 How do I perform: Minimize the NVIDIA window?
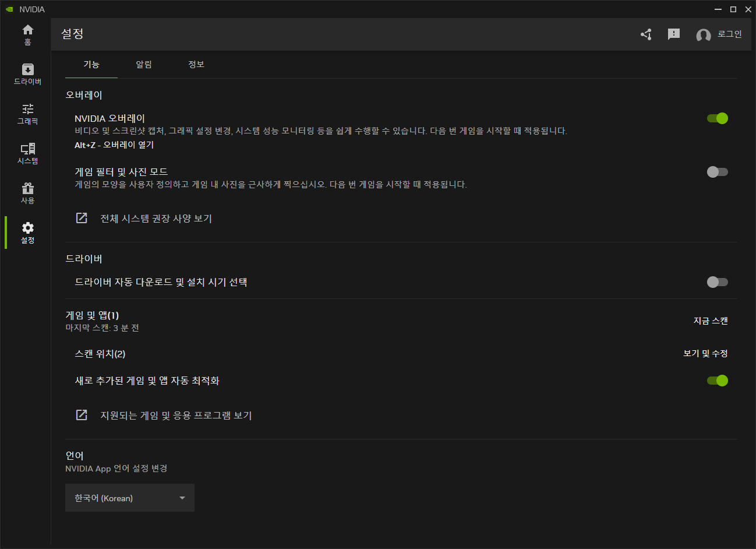tap(718, 9)
